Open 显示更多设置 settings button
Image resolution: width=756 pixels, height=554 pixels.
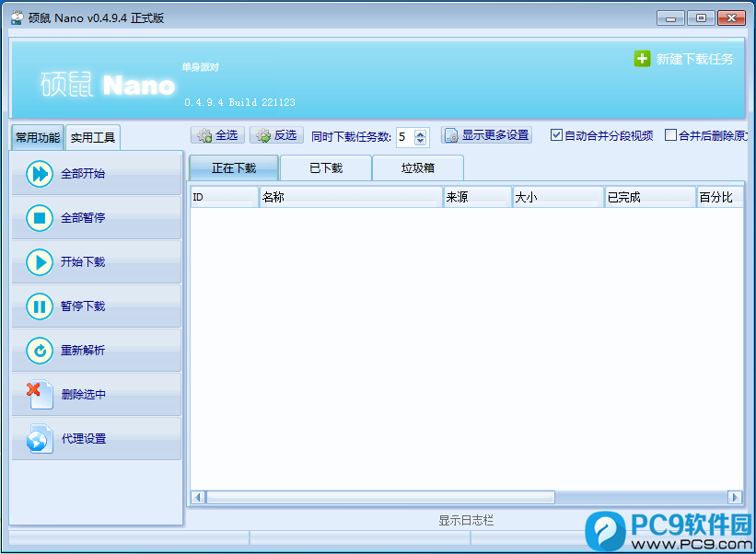coord(486,135)
